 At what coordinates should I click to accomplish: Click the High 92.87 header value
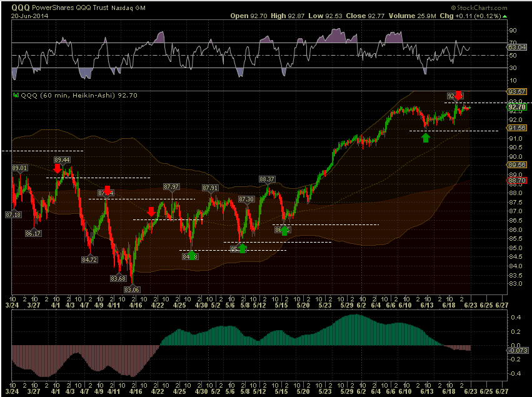pos(288,16)
